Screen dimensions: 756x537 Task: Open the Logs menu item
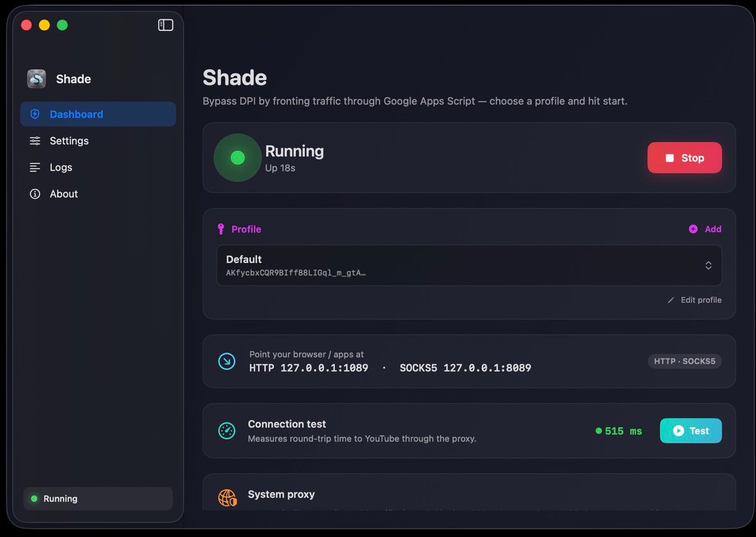tap(98, 167)
